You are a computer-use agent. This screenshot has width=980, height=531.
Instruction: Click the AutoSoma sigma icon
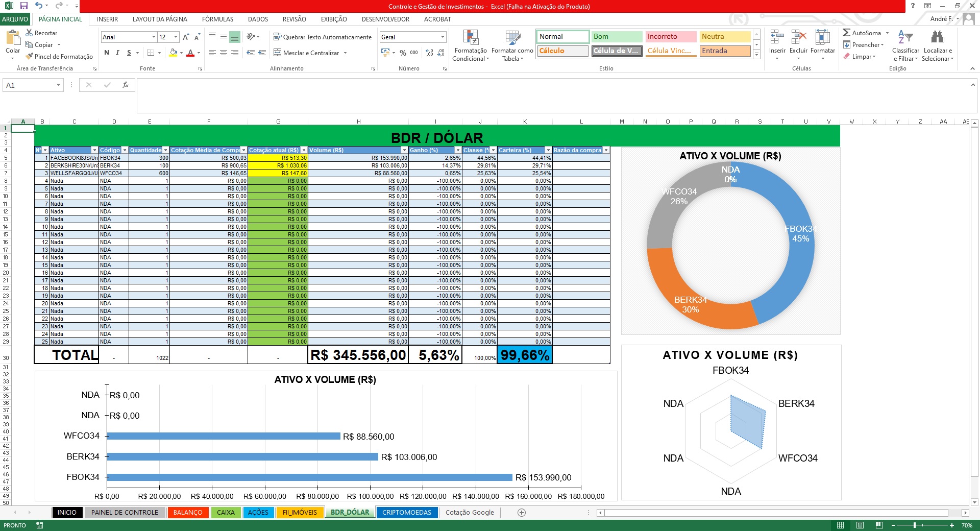(846, 33)
